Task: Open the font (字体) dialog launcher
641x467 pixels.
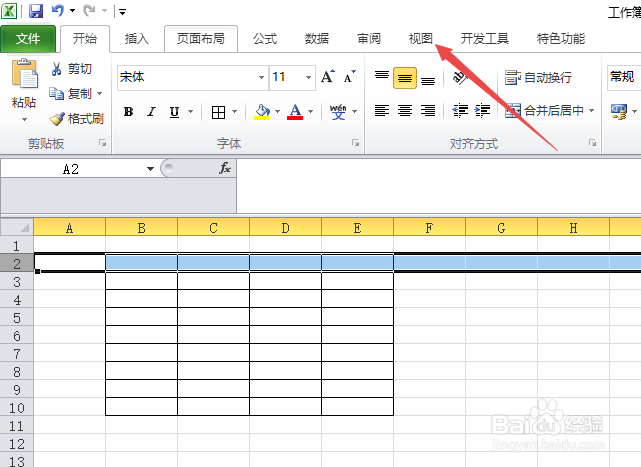Action: click(355, 143)
